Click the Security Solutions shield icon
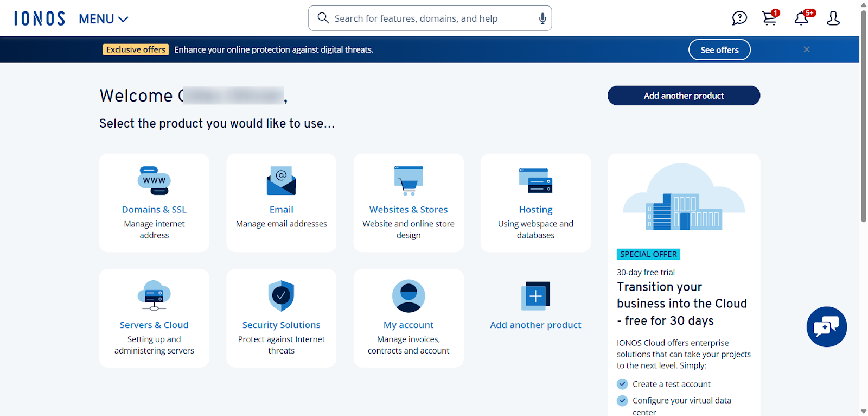Image resolution: width=868 pixels, height=416 pixels. coord(281,295)
